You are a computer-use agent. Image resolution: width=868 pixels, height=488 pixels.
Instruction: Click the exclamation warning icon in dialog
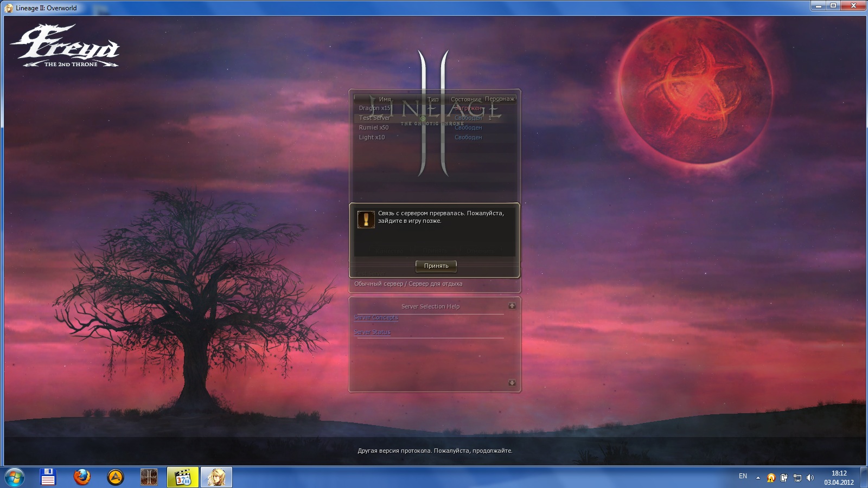click(x=366, y=219)
